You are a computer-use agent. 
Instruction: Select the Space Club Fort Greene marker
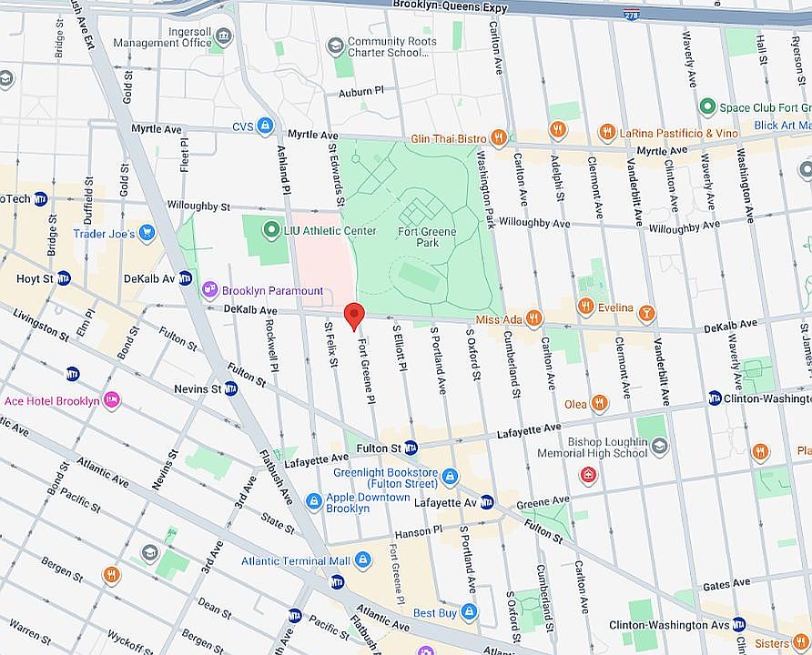pos(707,107)
